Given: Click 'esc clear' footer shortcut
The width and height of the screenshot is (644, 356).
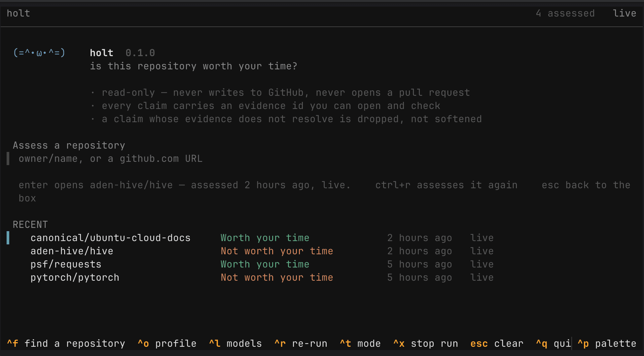Looking at the screenshot, I should pyautogui.click(x=497, y=344).
